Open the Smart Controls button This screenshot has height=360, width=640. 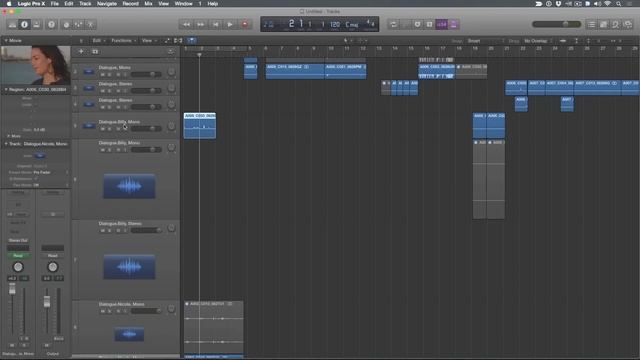[x=66, y=24]
